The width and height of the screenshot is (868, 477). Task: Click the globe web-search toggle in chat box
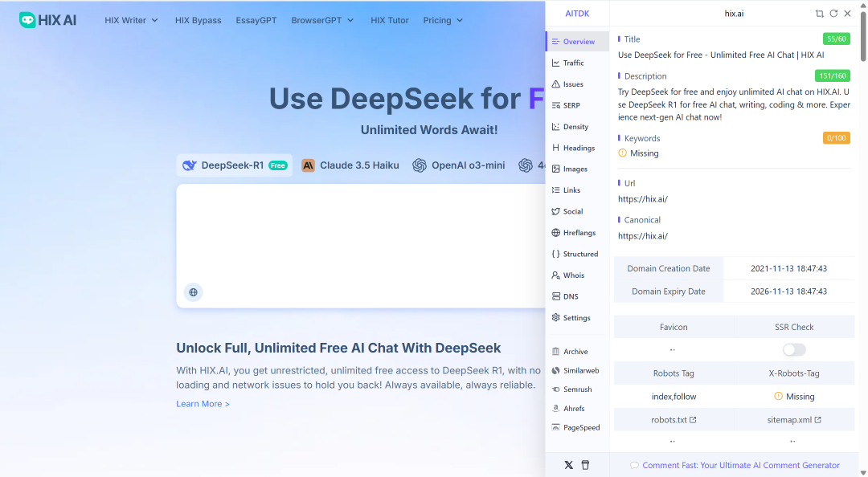point(193,292)
